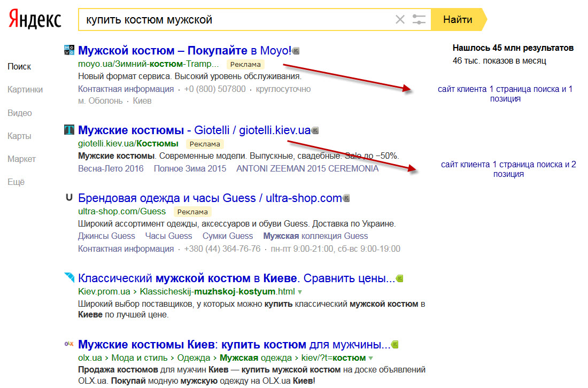588x388 pixels.
Task: Click the prom.ua favicon icon
Action: [x=69, y=277]
